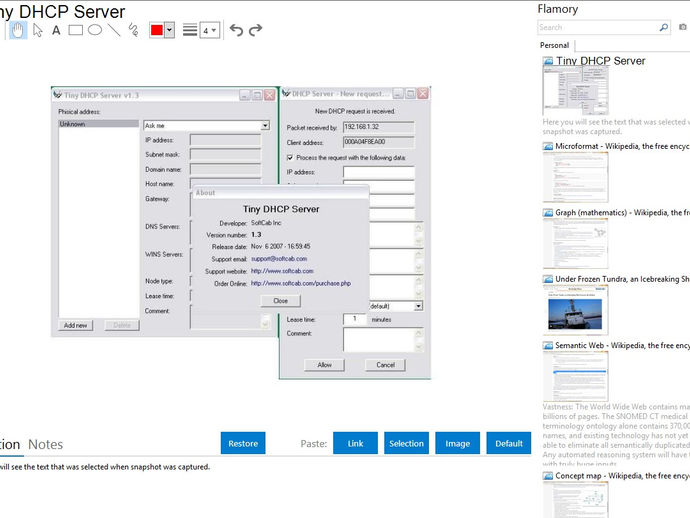Click the Default paste button

pyautogui.click(x=509, y=443)
